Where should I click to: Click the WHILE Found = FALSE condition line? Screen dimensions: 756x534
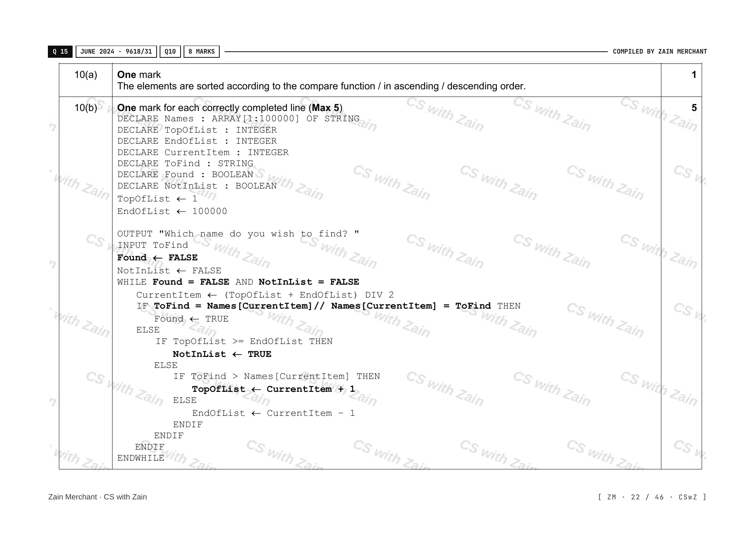(238, 282)
